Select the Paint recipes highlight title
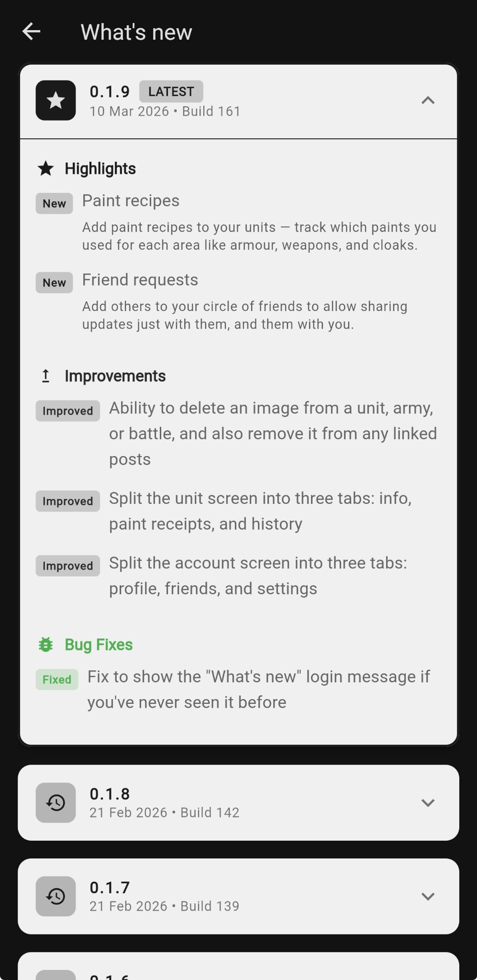This screenshot has width=477, height=980. 131,201
